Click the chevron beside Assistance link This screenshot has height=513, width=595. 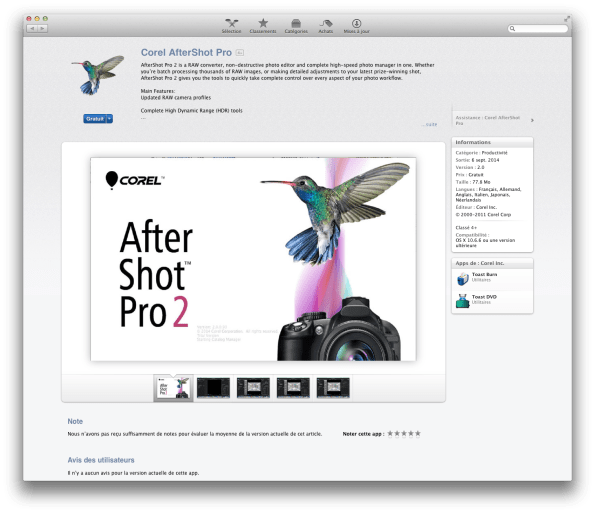[532, 120]
